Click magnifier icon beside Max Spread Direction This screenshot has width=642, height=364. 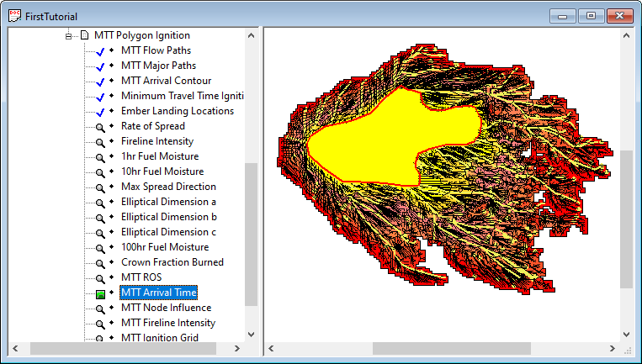[x=100, y=187]
